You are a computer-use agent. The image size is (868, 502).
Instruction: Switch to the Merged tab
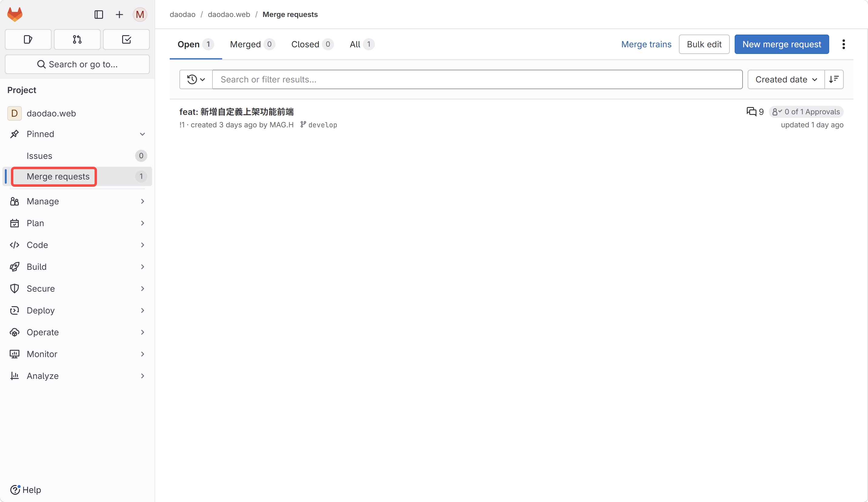pyautogui.click(x=252, y=45)
